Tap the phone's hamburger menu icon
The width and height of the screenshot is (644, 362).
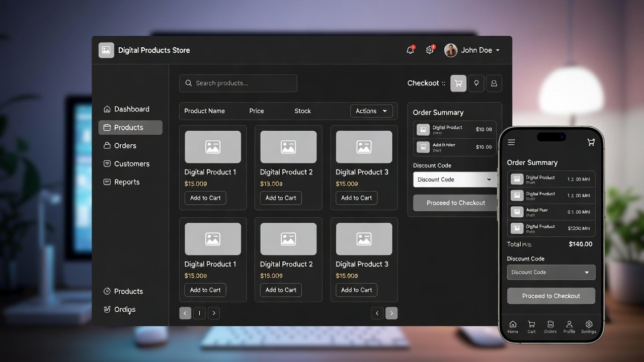click(x=511, y=143)
